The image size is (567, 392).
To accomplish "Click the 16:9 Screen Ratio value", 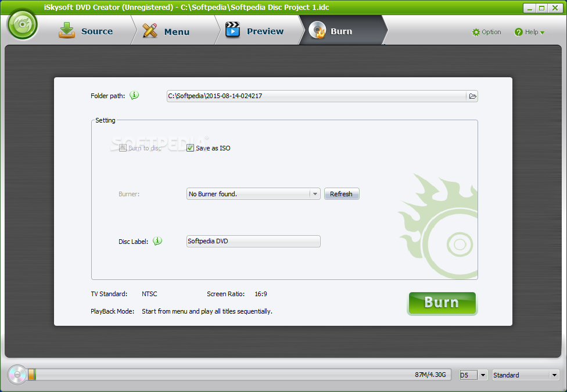I will tap(261, 294).
